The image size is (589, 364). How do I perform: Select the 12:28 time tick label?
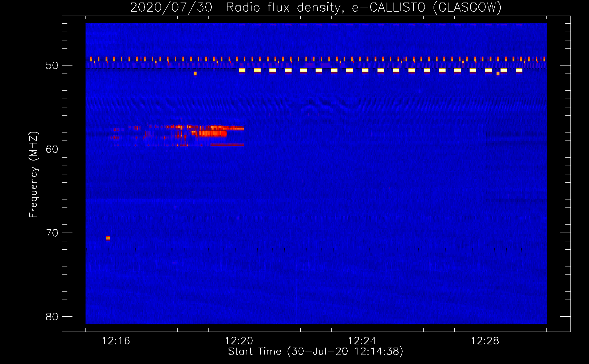tap(485, 341)
